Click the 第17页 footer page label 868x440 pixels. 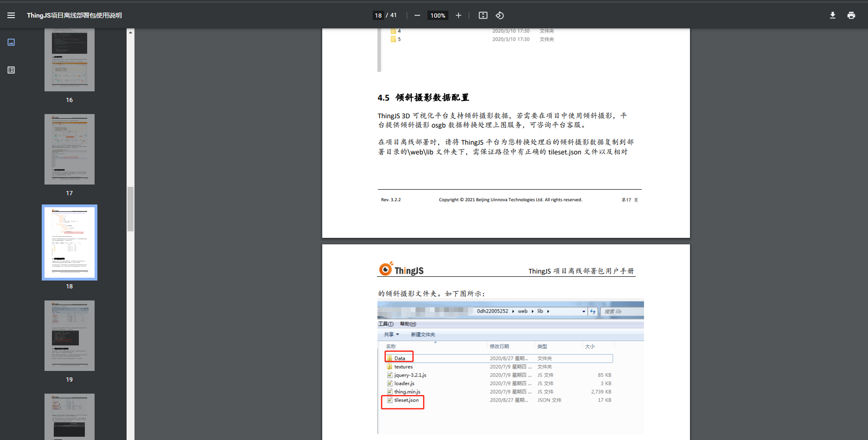[630, 200]
